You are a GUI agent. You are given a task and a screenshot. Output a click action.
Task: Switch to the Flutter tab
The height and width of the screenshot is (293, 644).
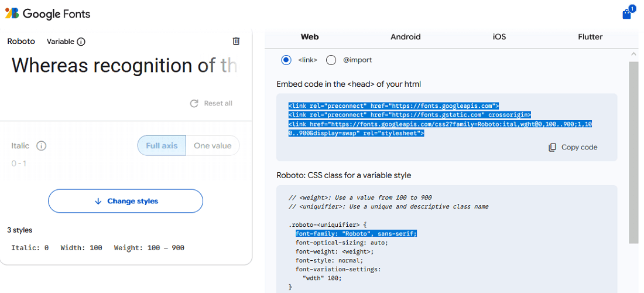(590, 37)
